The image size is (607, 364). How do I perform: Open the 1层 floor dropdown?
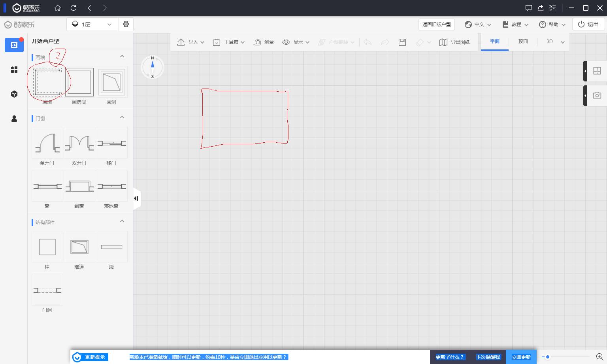tap(92, 24)
